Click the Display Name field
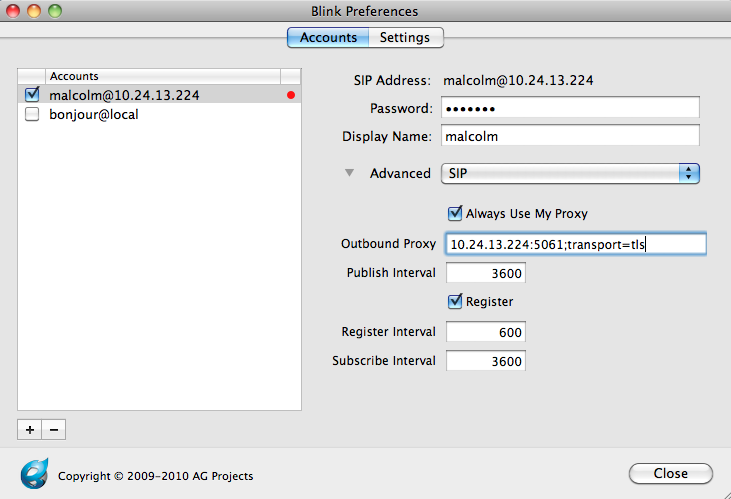This screenshot has height=499, width=731. tap(569, 136)
